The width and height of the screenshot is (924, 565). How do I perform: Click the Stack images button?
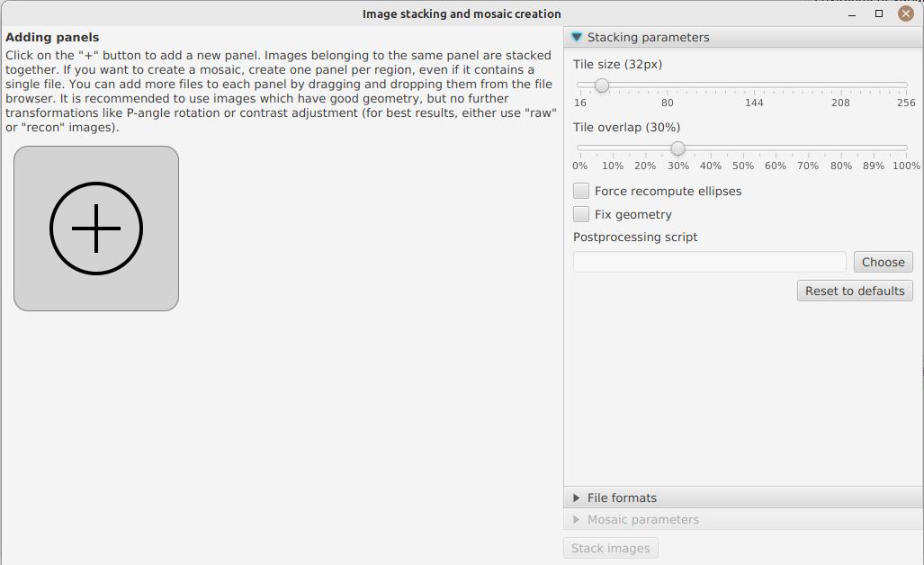point(610,548)
